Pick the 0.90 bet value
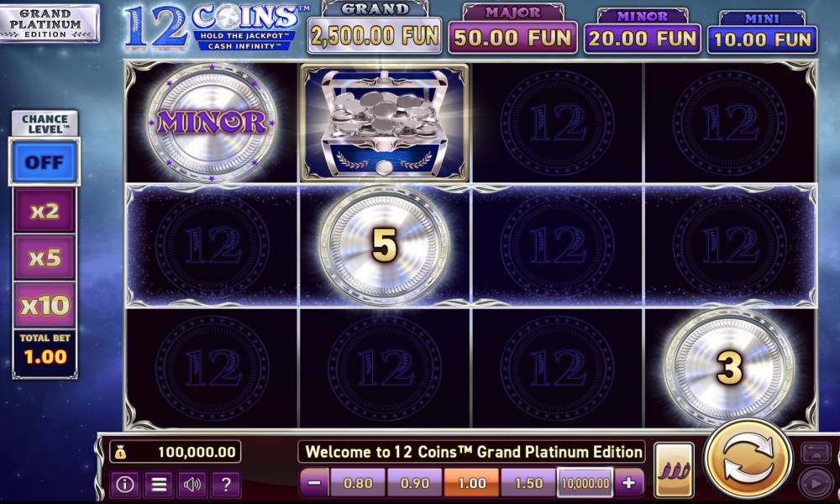The height and width of the screenshot is (504, 840). click(x=415, y=482)
